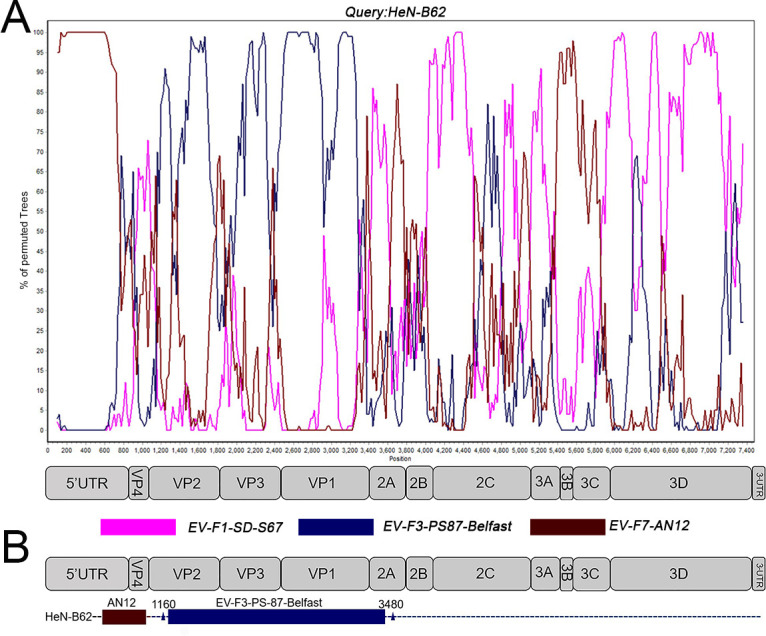The image size is (766, 636).
Task: Click the 'AN12' label above the red bar
Action: (122, 602)
